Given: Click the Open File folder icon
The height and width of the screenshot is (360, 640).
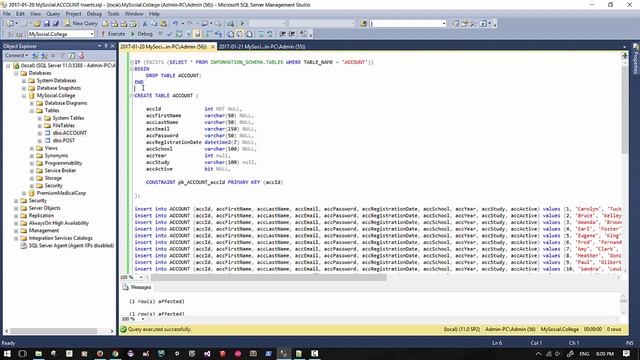Looking at the screenshot, I should [38, 24].
